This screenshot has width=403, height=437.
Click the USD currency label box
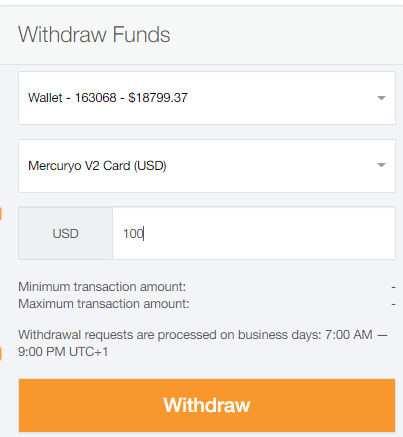point(65,233)
